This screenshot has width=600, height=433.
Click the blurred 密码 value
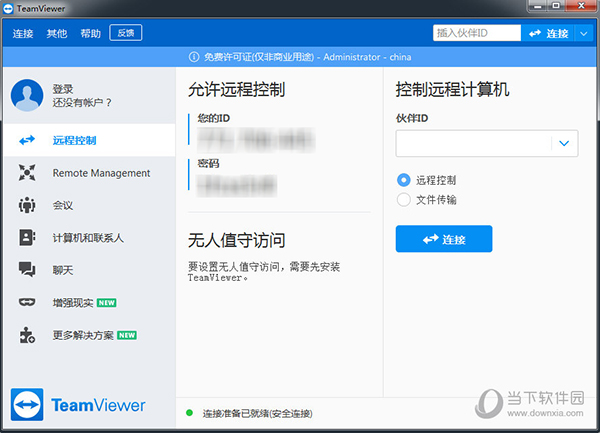pos(237,186)
